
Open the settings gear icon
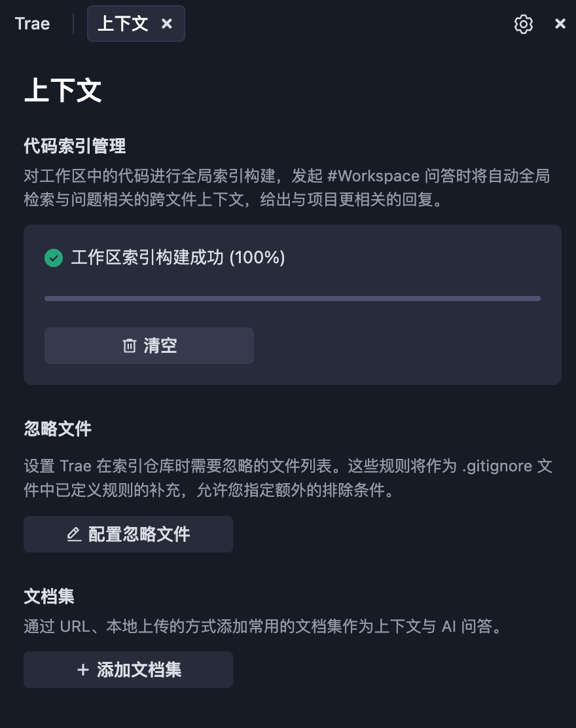point(523,24)
